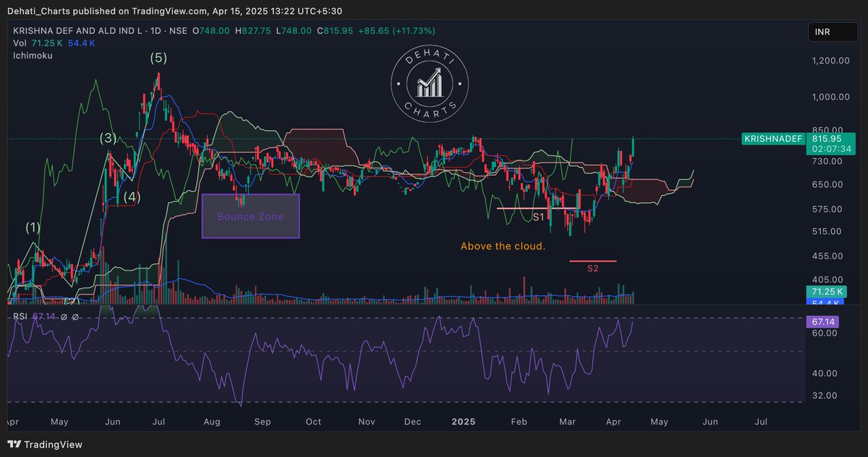Click the Oct time axis label
This screenshot has width=868, height=457.
313,422
